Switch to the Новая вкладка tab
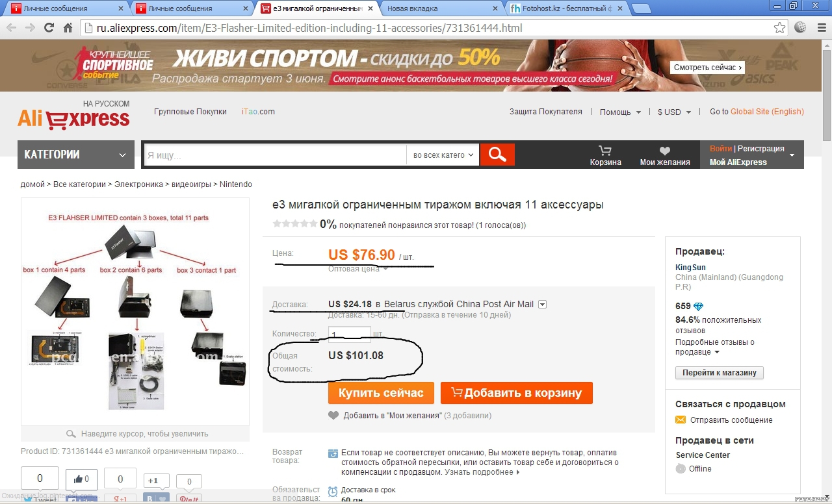This screenshot has height=504, width=832. tap(441, 8)
